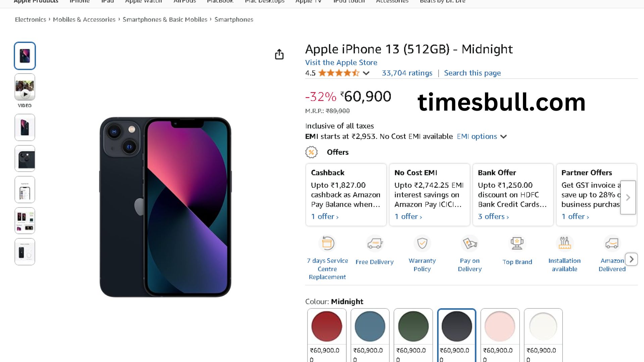Click the Top Brand trophy icon
The height and width of the screenshot is (362, 644).
517,243
